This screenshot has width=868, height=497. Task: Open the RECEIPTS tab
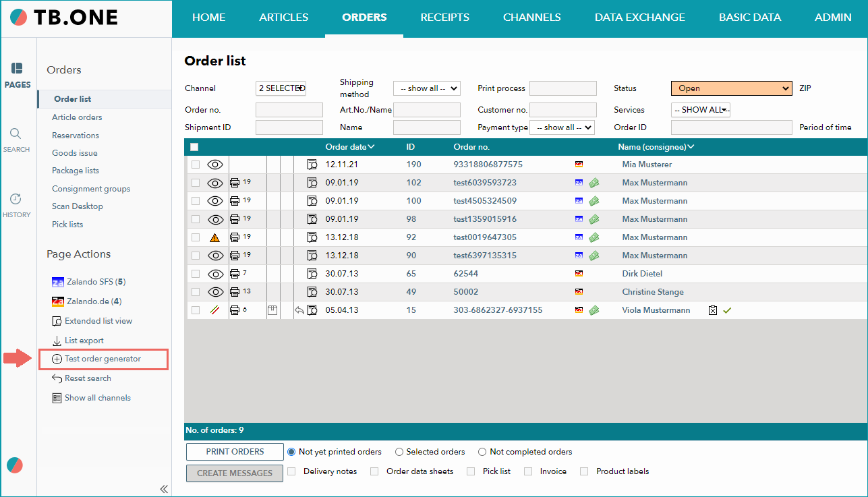pos(445,18)
